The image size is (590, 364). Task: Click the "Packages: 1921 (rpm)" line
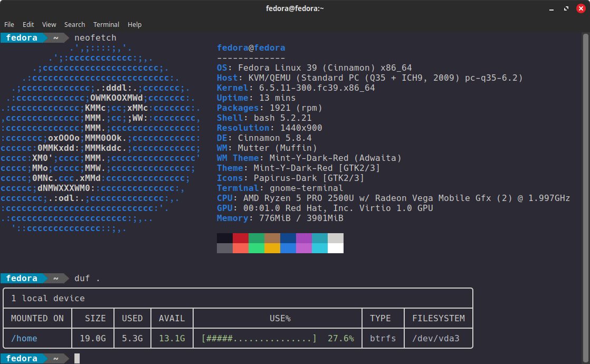(x=270, y=108)
